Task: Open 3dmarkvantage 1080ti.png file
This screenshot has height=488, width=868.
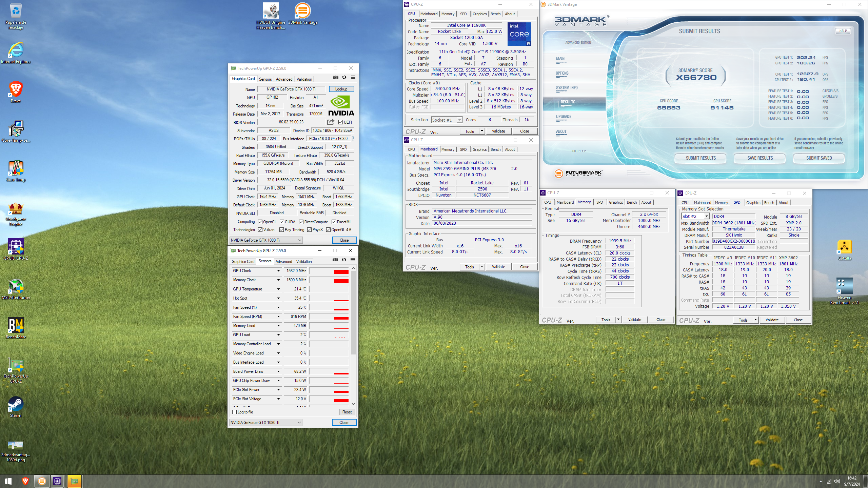Action: pyautogui.click(x=16, y=451)
